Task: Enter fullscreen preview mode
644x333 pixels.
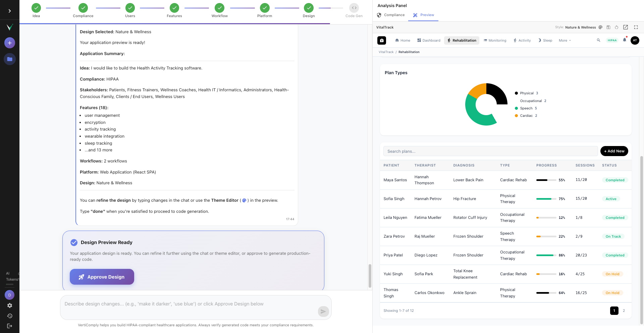Action: point(636,27)
